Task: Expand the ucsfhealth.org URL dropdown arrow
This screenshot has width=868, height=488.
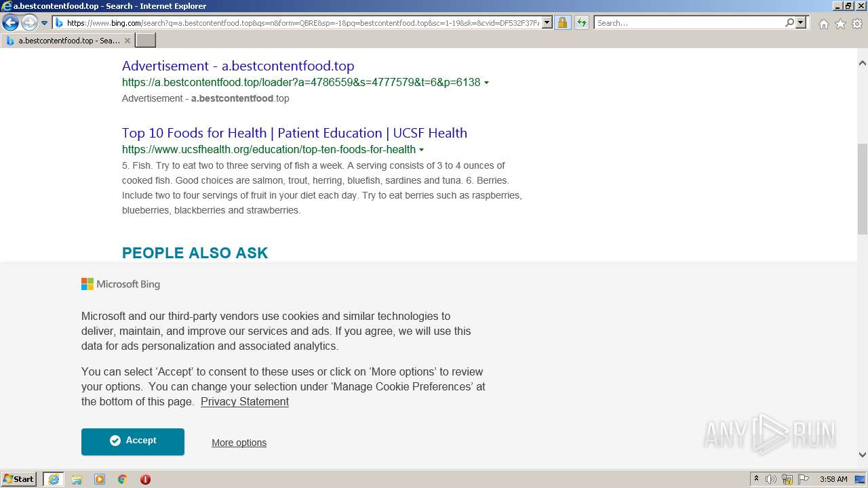Action: (422, 150)
